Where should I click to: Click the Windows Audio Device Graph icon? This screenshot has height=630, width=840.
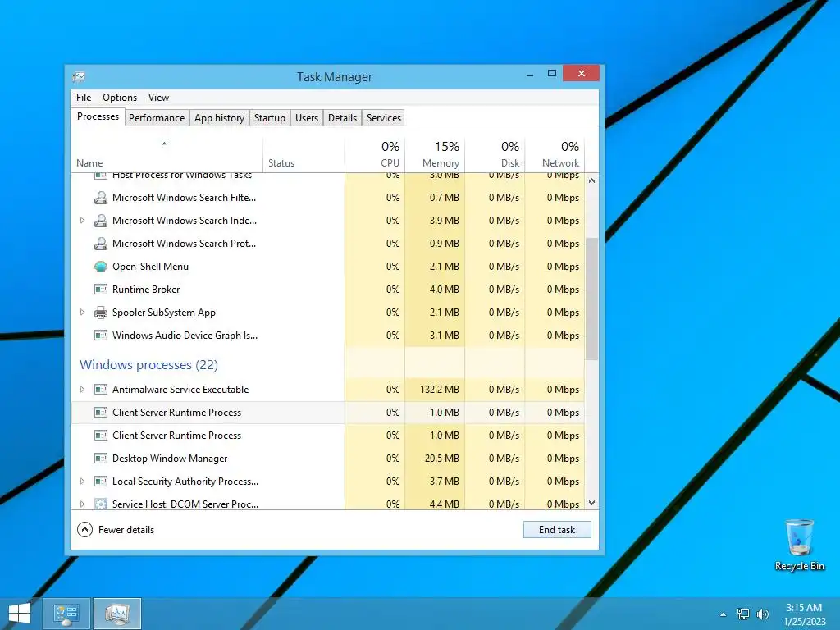coord(101,336)
